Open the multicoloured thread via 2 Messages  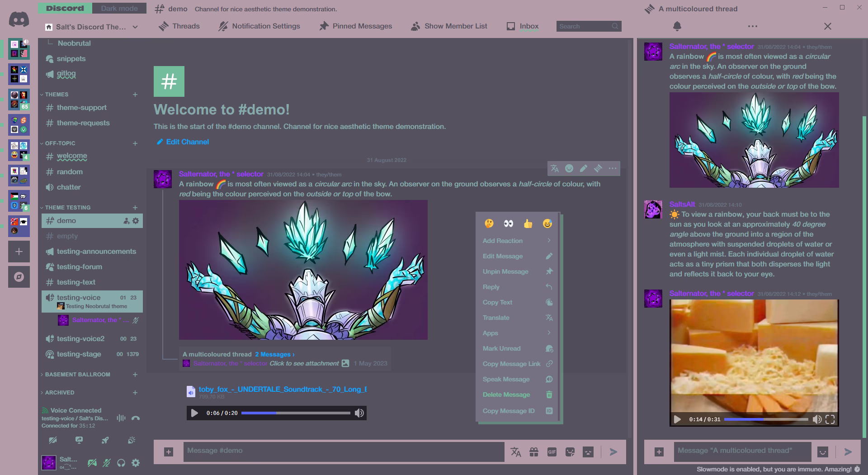click(273, 354)
